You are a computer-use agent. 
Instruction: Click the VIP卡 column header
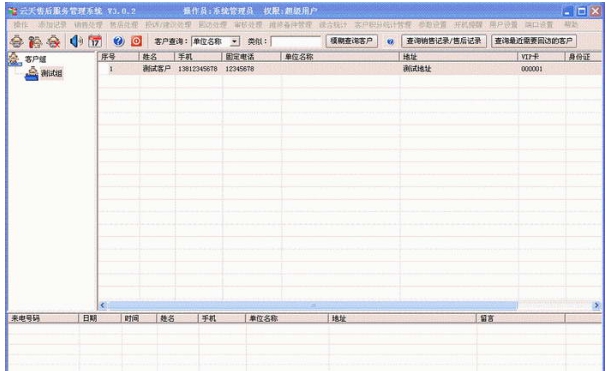(x=541, y=57)
